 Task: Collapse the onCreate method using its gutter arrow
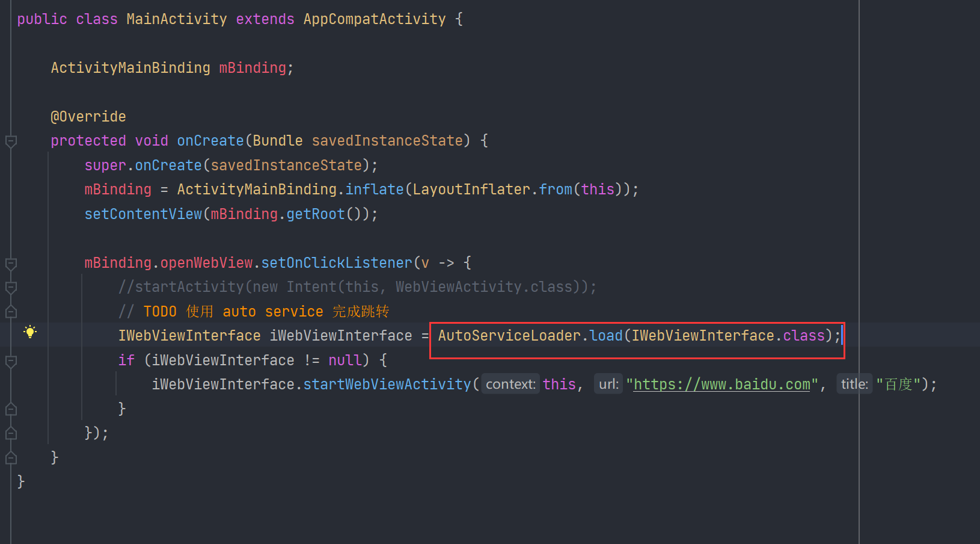click(10, 141)
